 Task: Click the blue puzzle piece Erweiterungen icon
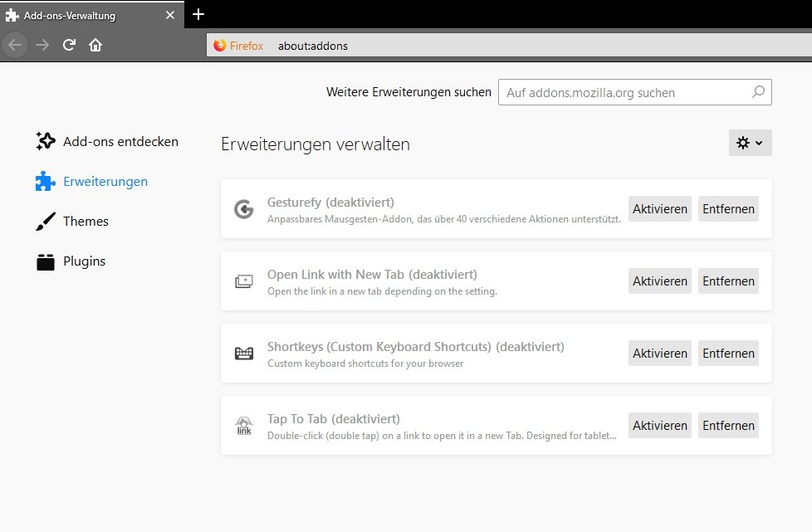46,181
